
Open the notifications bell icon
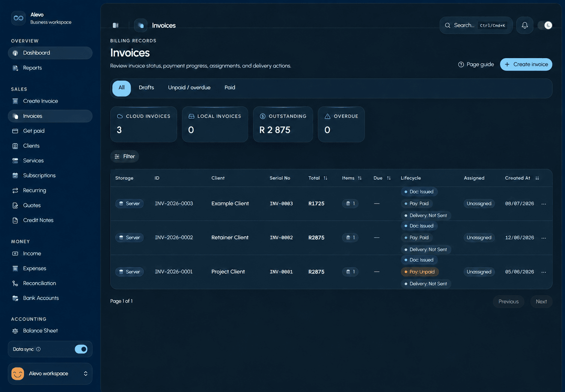(525, 25)
